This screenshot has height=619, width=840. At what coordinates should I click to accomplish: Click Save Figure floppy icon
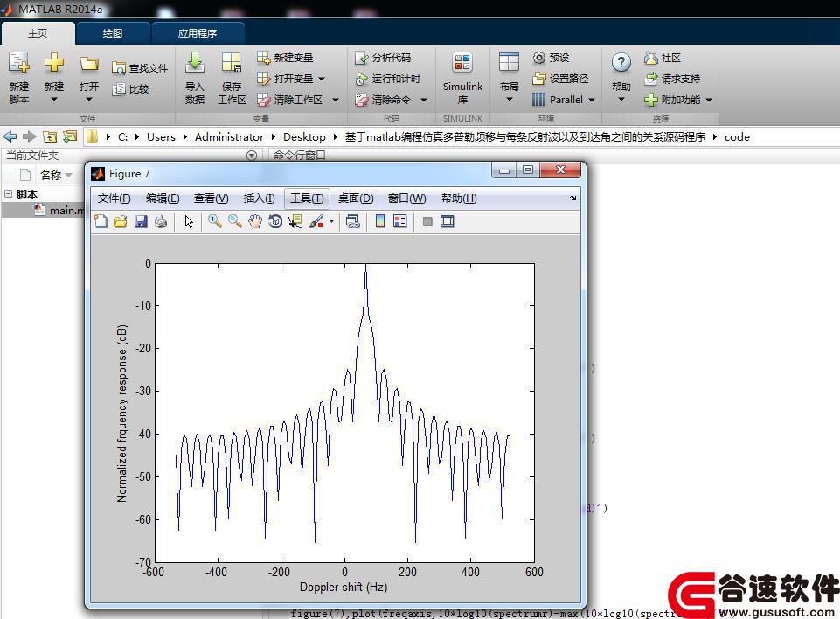pos(141,221)
